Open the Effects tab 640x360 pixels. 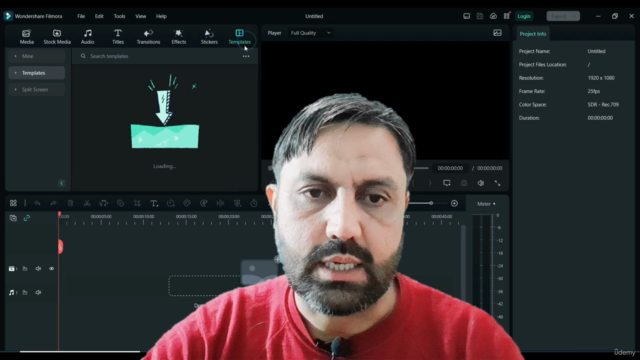pyautogui.click(x=179, y=37)
